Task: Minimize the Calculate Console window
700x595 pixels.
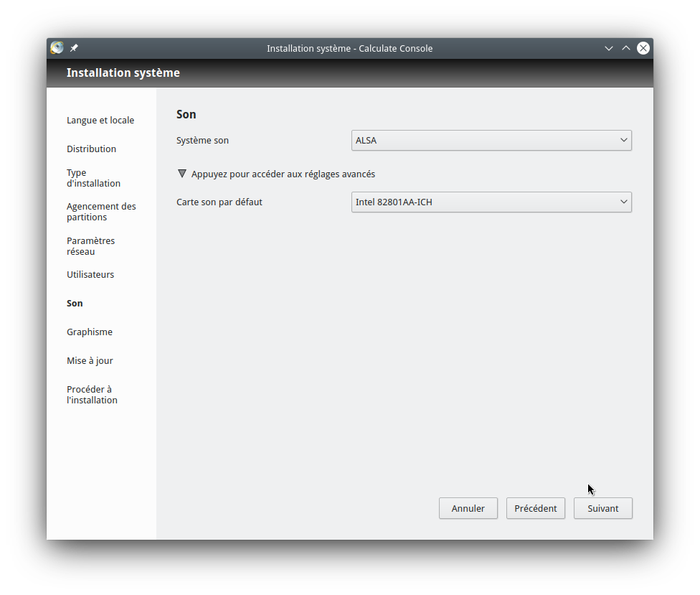Action: [x=609, y=48]
